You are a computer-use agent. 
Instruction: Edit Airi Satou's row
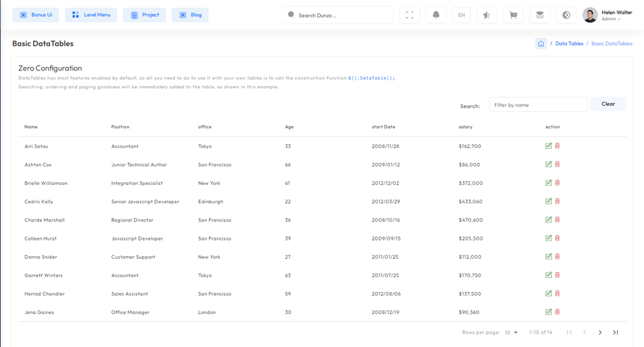548,146
